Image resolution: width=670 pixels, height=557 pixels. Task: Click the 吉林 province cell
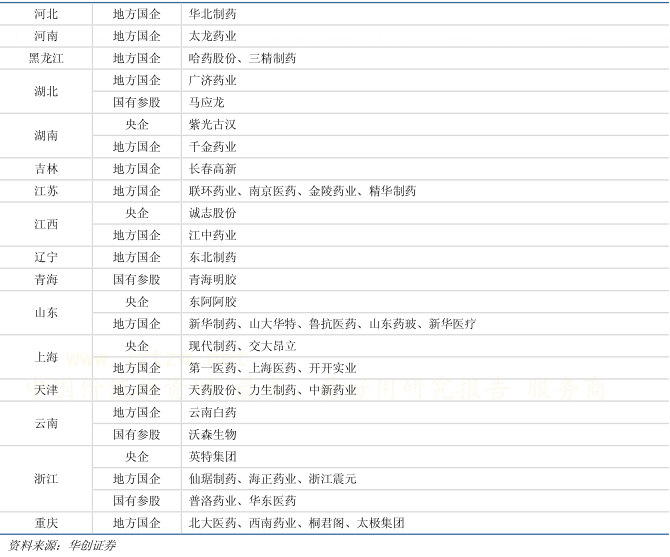point(46,169)
